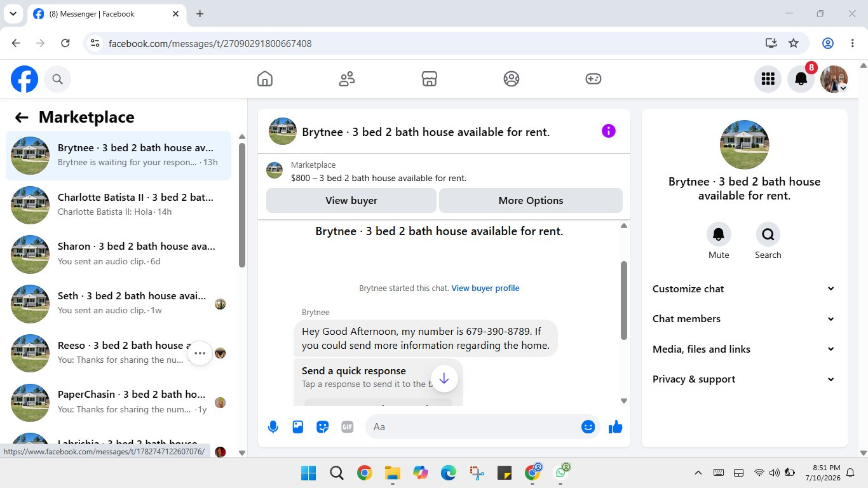This screenshot has height=488, width=868.
Task: Click Brytnee's message with phone number
Action: [426, 339]
